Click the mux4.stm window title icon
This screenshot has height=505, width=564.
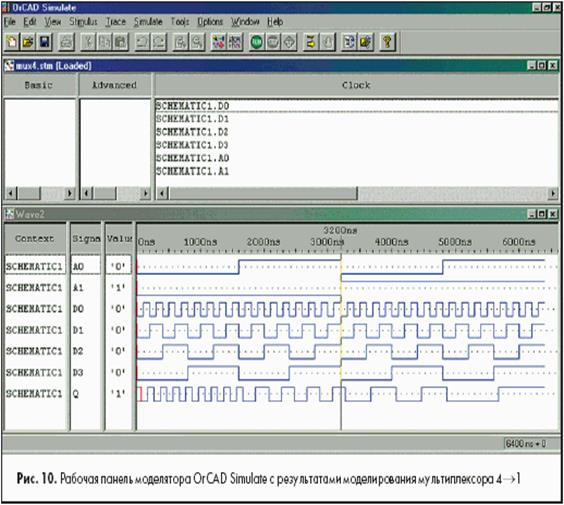(x=9, y=66)
